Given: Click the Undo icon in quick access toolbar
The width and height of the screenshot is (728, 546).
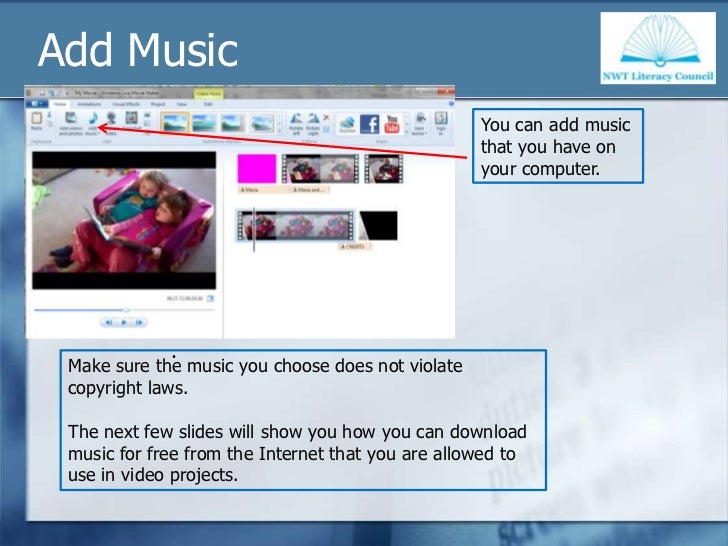Looking at the screenshot, I should tap(52, 93).
